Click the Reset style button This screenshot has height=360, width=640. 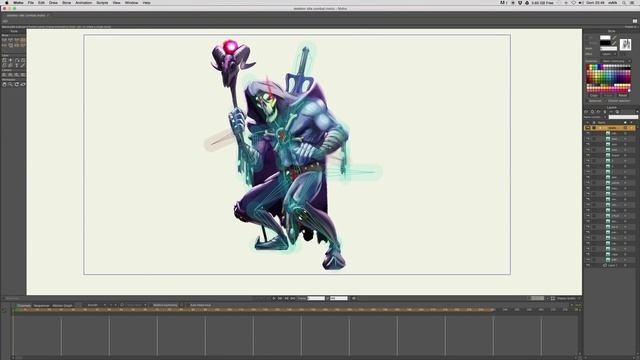[x=623, y=96]
